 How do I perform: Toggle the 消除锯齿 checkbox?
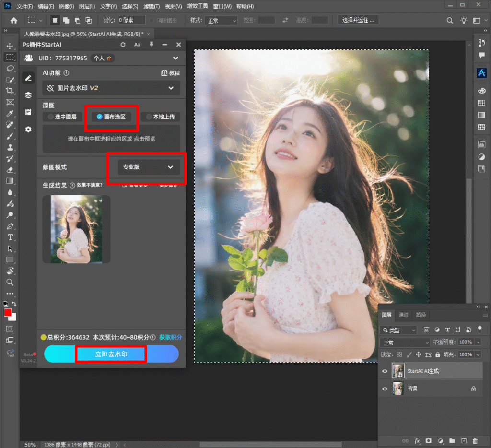pos(152,20)
